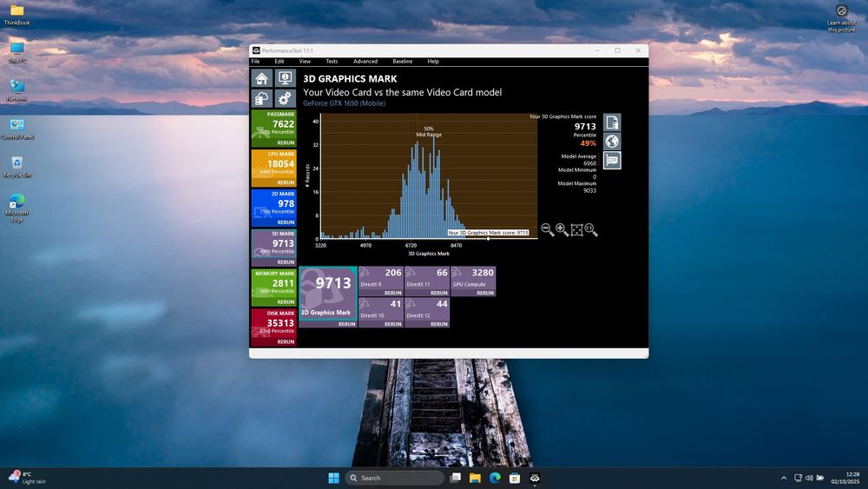Image resolution: width=868 pixels, height=489 pixels.
Task: Rerun the CPU Mark test
Action: tap(286, 182)
